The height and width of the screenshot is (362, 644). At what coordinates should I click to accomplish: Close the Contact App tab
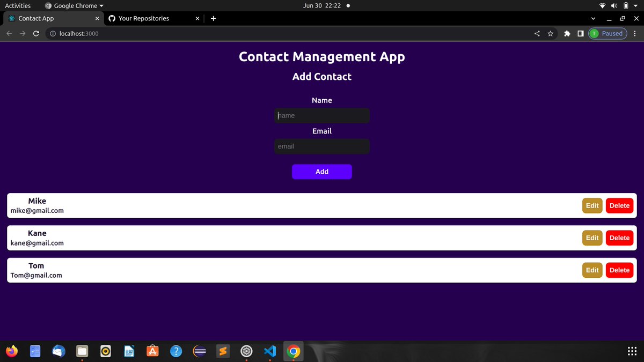click(97, 18)
